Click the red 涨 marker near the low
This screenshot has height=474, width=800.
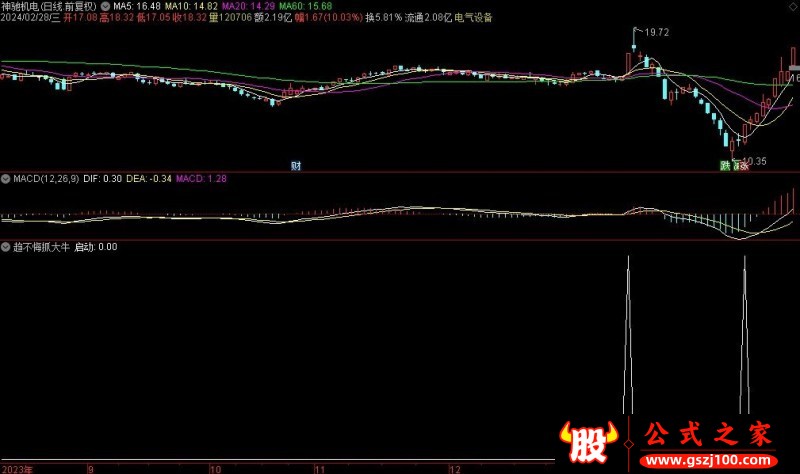click(x=740, y=165)
